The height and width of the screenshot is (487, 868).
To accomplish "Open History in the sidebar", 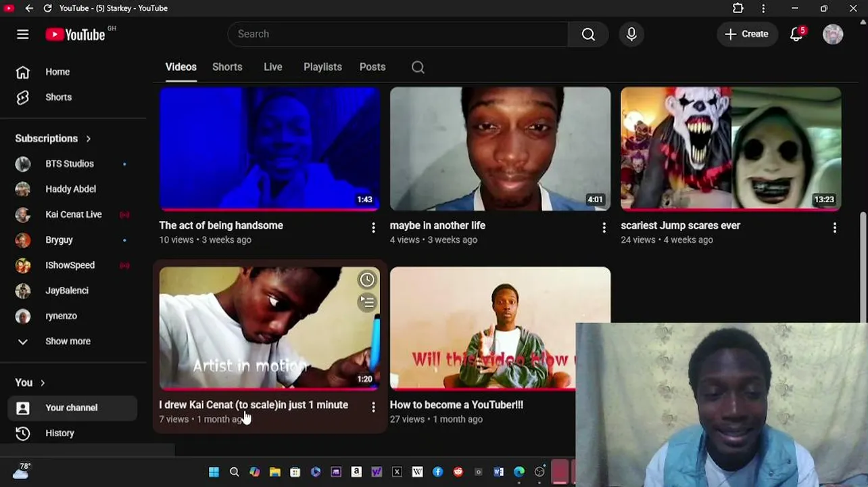I will [x=59, y=434].
